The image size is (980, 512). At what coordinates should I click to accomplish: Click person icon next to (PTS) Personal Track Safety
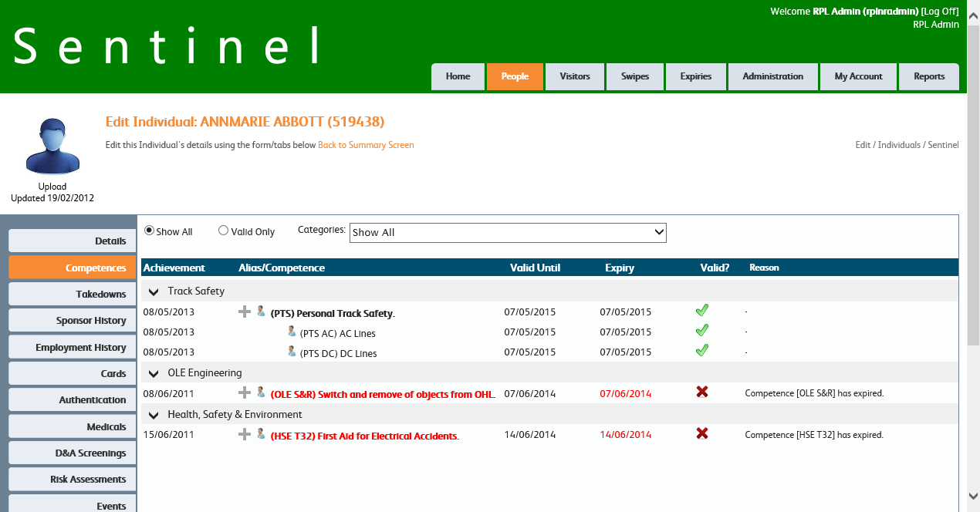(x=261, y=312)
